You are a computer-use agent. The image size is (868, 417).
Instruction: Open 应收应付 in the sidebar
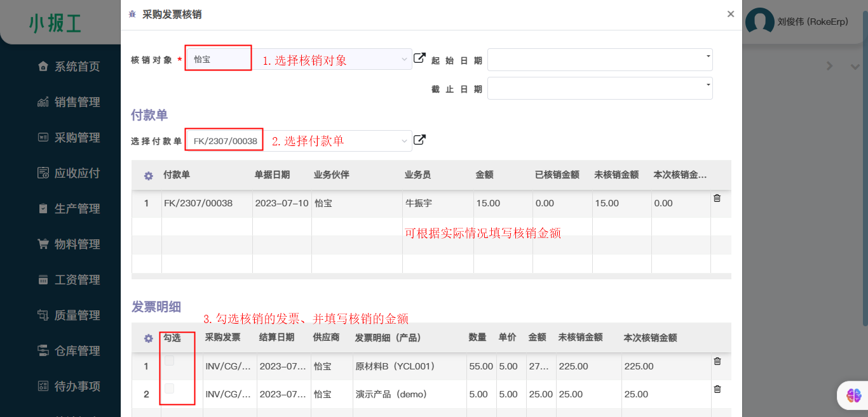point(76,173)
